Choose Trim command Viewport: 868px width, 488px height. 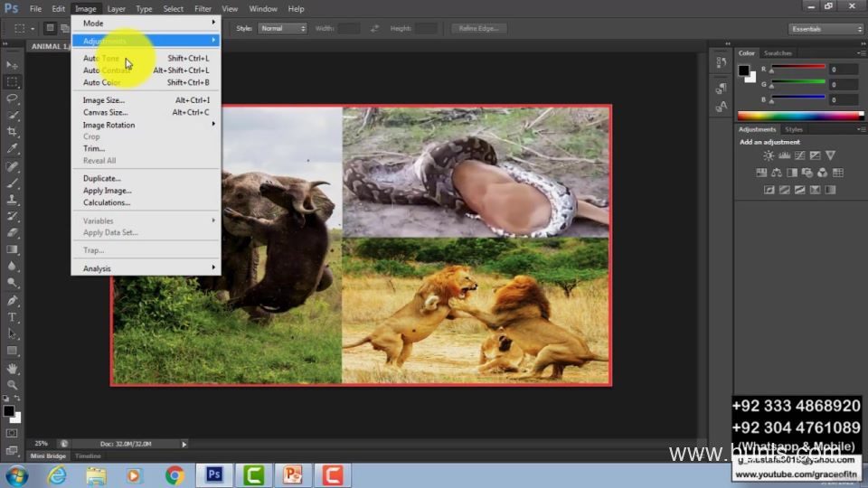pyautogui.click(x=146, y=148)
